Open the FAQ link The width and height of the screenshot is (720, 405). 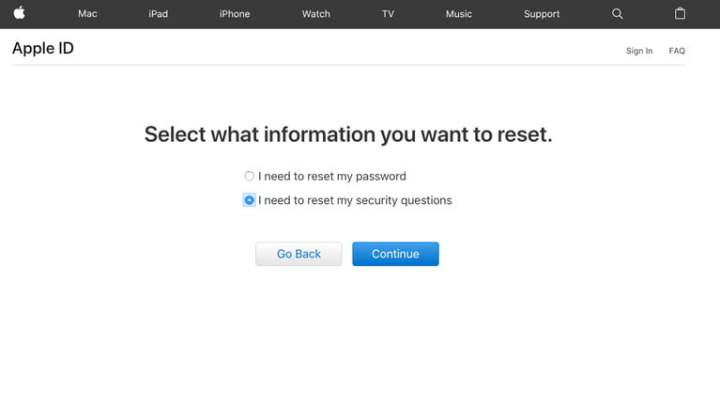click(x=676, y=51)
